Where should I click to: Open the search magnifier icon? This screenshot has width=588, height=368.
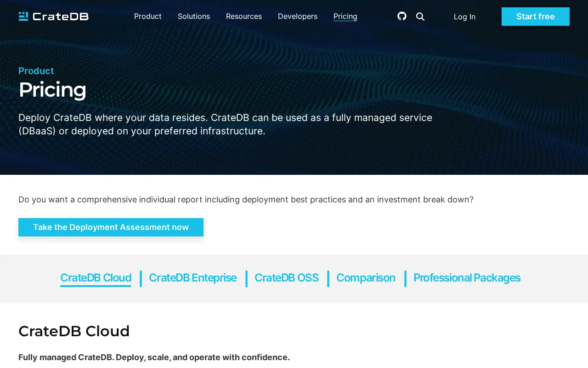coord(420,17)
